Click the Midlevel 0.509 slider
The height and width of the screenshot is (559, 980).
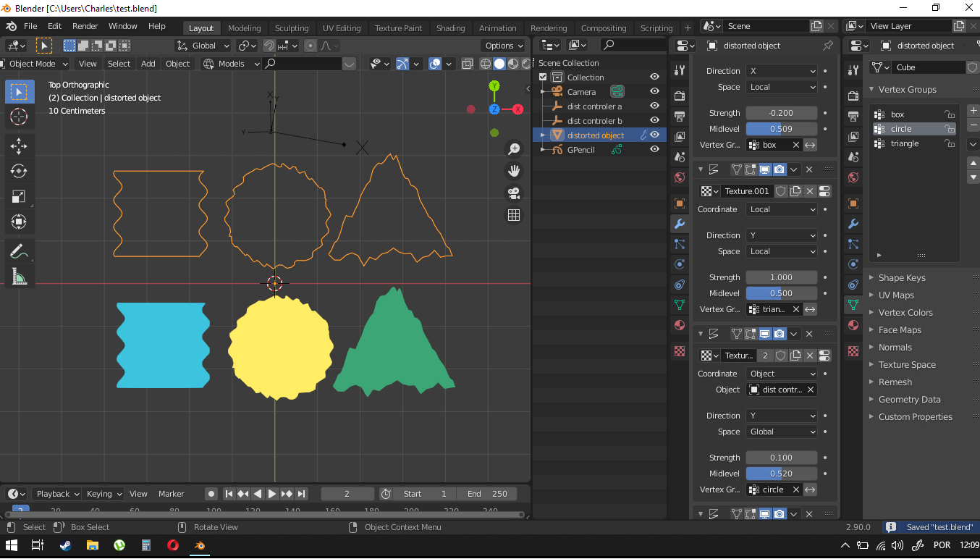coord(781,129)
